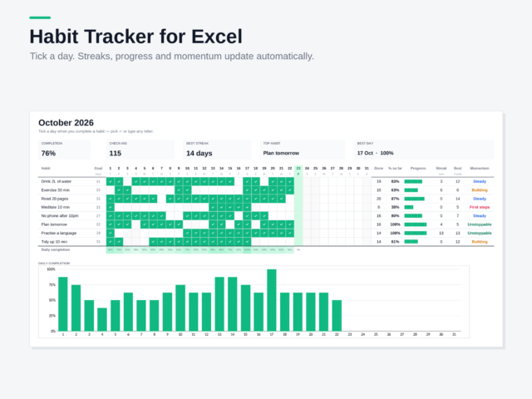Select the "Unstoppable" momentum for Practise a language
This screenshot has width=532, height=399.
pyautogui.click(x=480, y=233)
